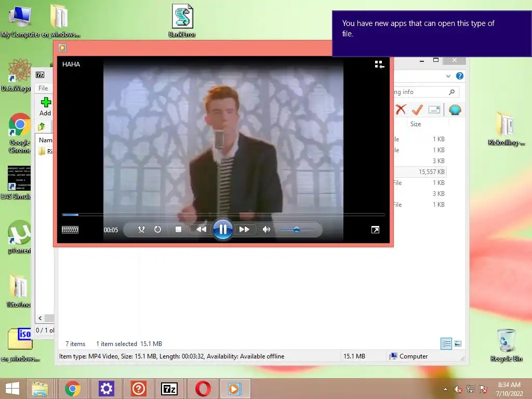Image resolution: width=532 pixels, height=399 pixels.
Task: Click the orange checkmark properties icon
Action: point(417,110)
